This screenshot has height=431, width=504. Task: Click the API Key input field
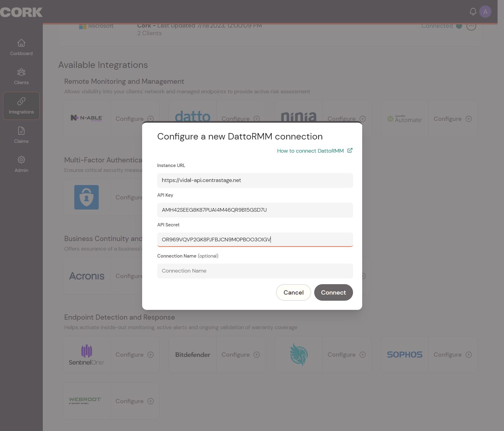pyautogui.click(x=255, y=210)
